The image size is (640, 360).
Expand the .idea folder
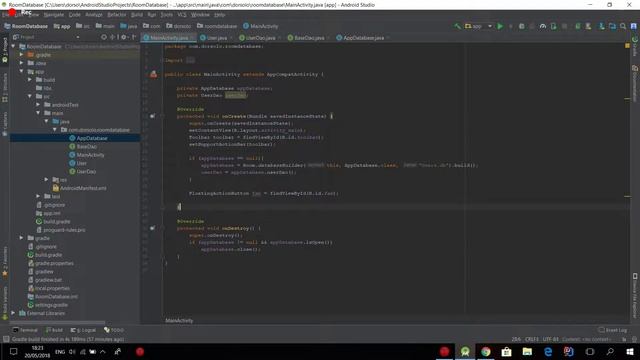point(22,63)
